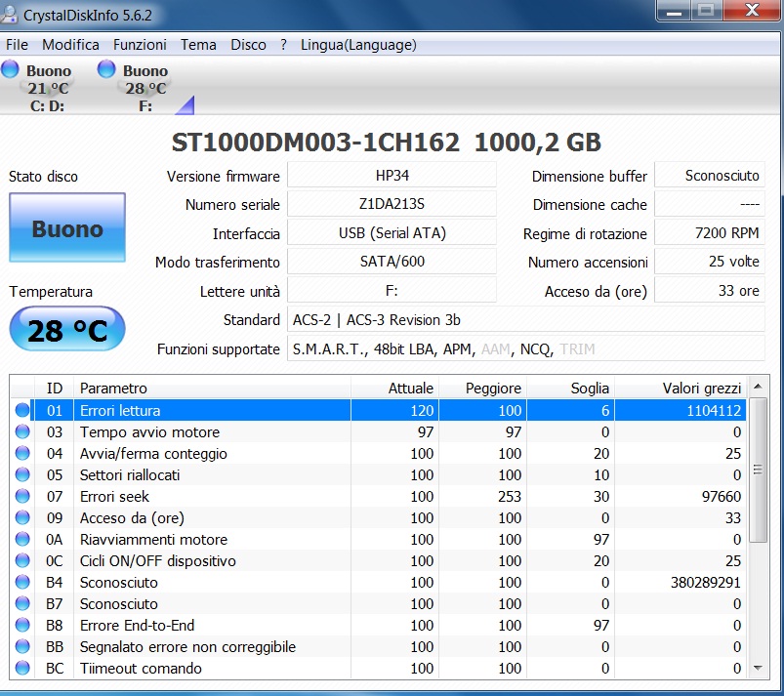Click the Regime di rotazione 7200 RPM field
This screenshot has height=696, width=784.
tap(710, 233)
